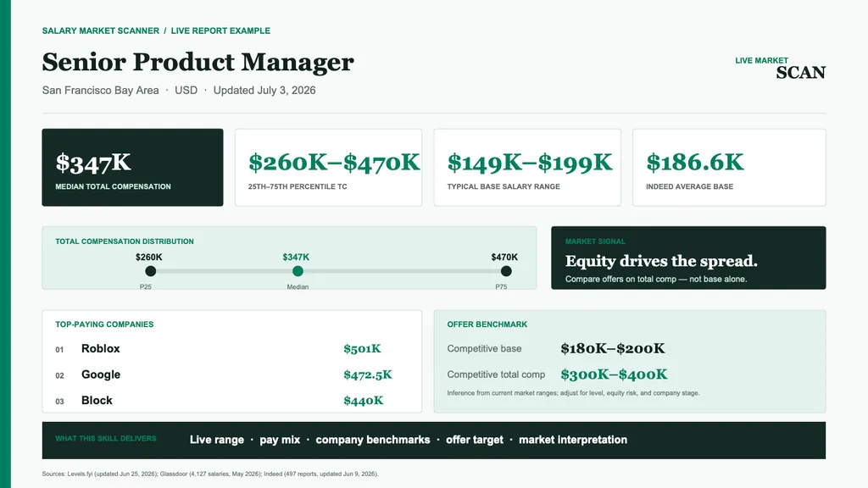Click the 25TH–75TH PERCENTILE TC label

point(298,187)
